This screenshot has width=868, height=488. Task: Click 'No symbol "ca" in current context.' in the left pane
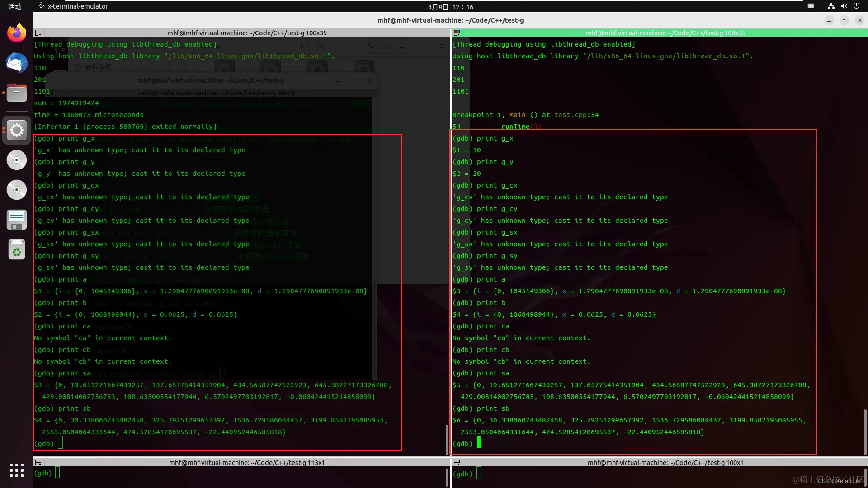click(103, 338)
